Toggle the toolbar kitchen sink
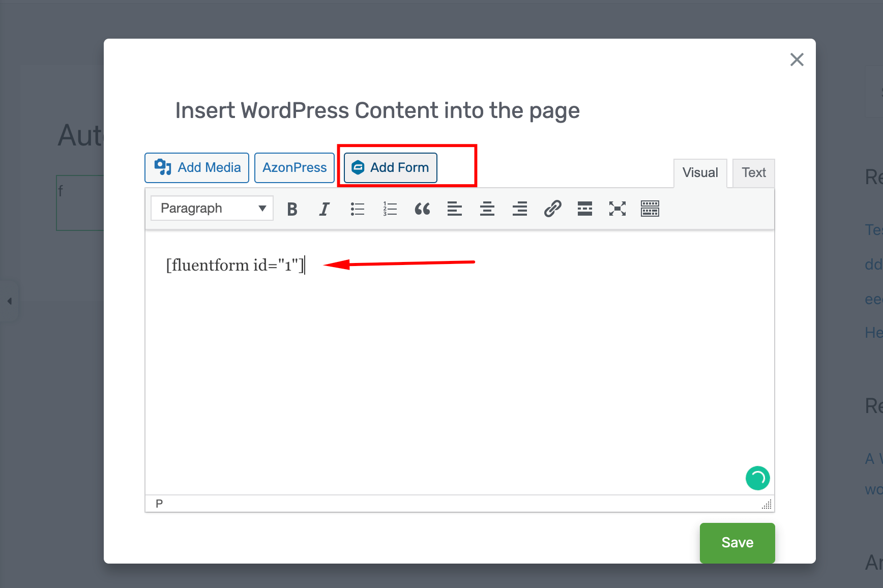Image resolution: width=883 pixels, height=588 pixels. 650,209
